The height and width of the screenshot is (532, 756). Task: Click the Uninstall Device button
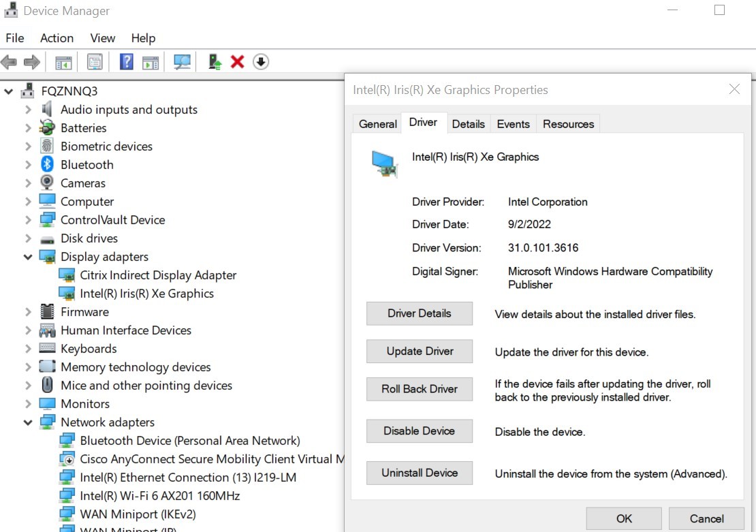click(420, 473)
